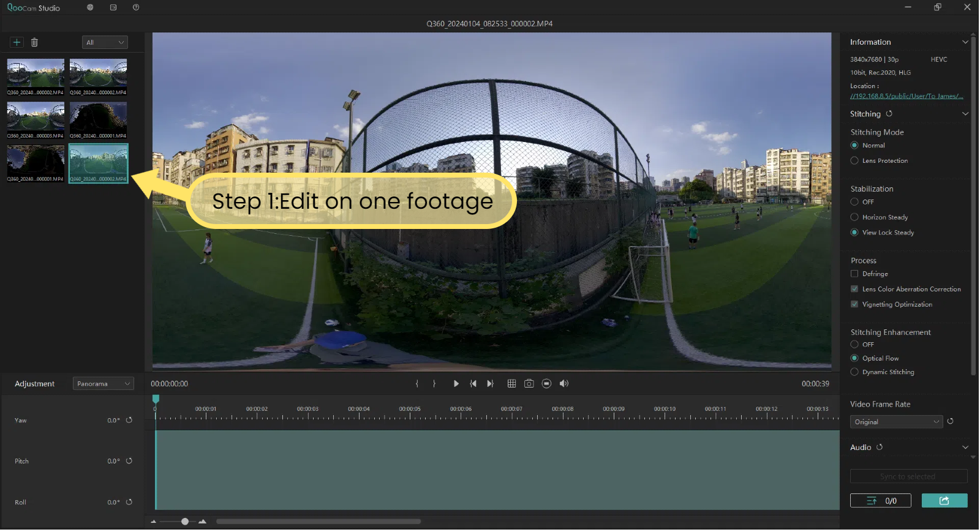Open the Video Frame Rate dropdown

click(896, 422)
